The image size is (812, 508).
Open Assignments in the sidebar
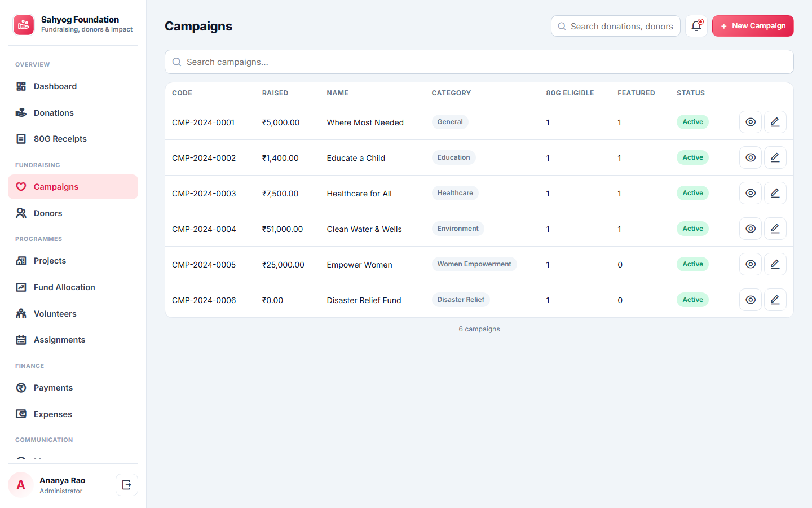(x=73, y=340)
